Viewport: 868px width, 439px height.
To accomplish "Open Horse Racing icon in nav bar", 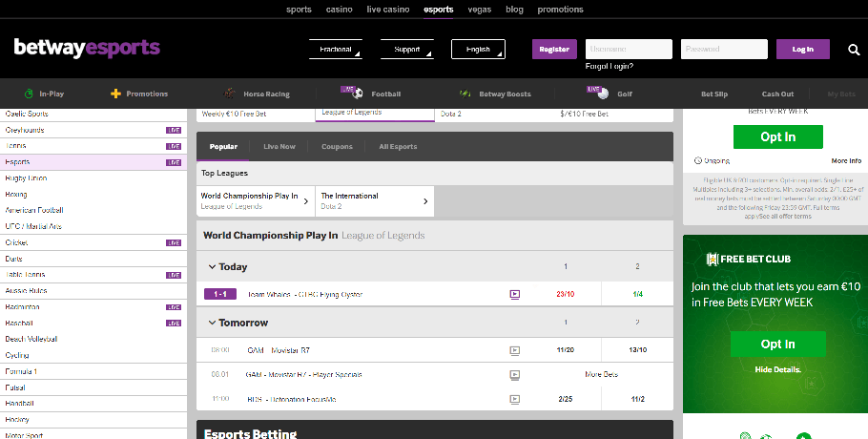I will click(229, 94).
